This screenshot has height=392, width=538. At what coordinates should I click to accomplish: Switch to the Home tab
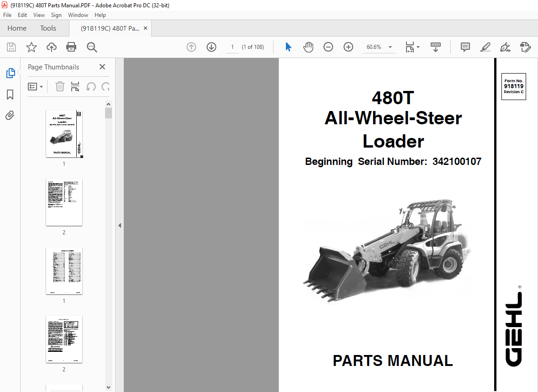pyautogui.click(x=17, y=28)
